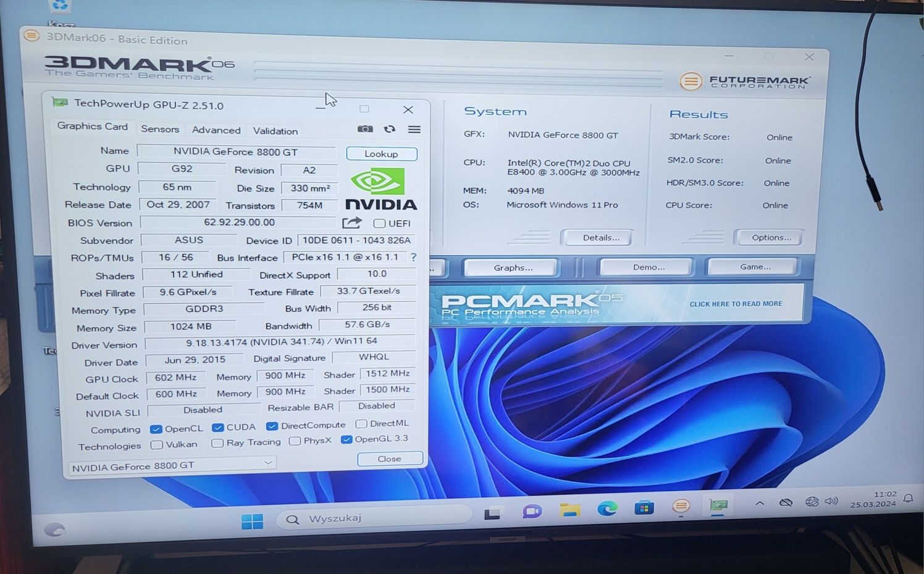The image size is (924, 574).
Task: Click the taskbar clock and date
Action: [x=873, y=499]
